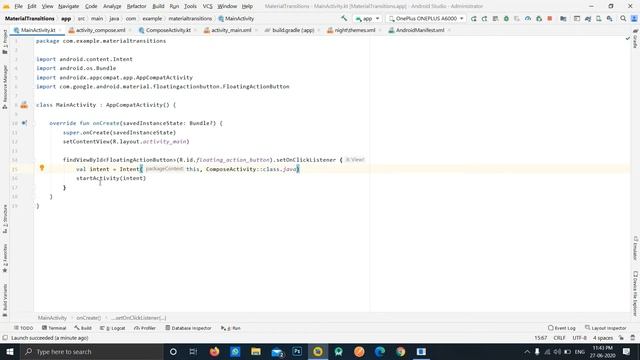This screenshot has height=360, width=640.
Task: Open the OnePlus ONEPLUS A6000 device dropdown
Action: pyautogui.click(x=426, y=18)
